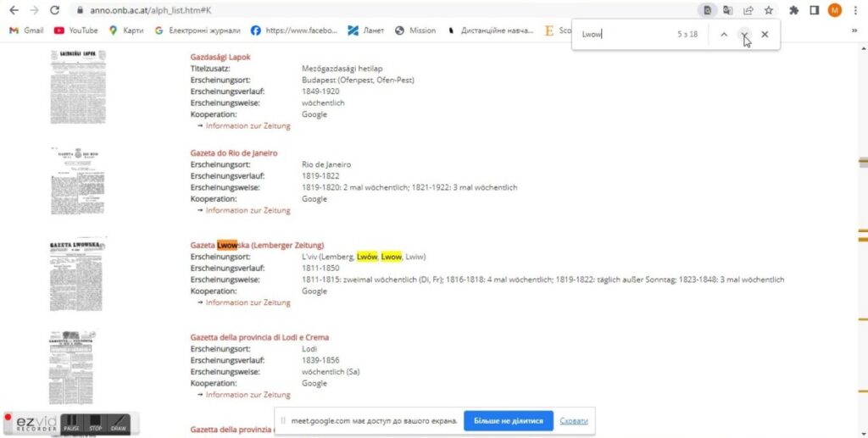Bookmark this page with the star icon

click(769, 10)
